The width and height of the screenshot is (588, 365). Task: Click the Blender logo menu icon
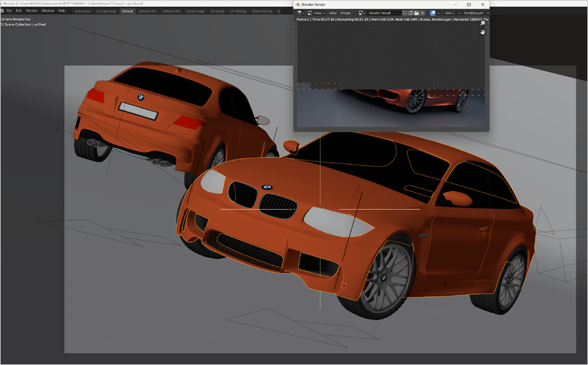point(3,11)
